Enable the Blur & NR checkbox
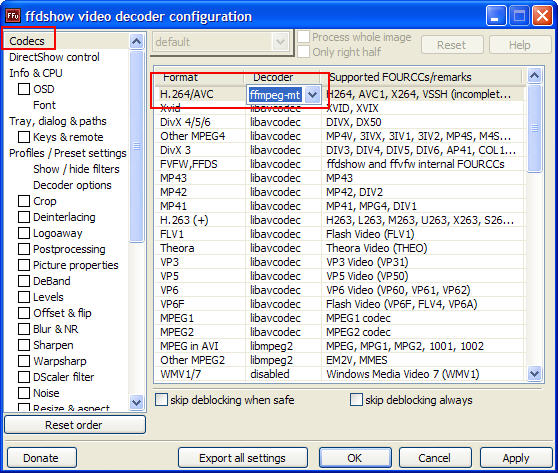Image resolution: width=558 pixels, height=473 pixels. (24, 329)
